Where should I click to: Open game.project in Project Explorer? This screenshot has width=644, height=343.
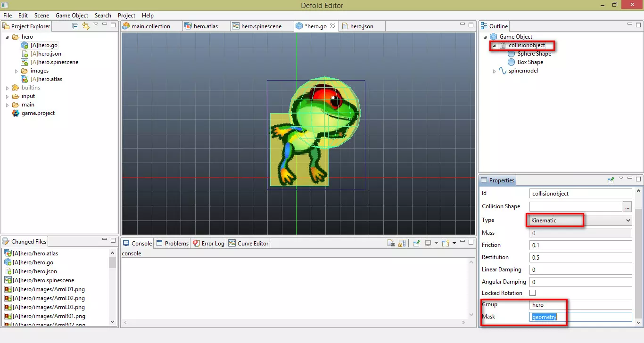pyautogui.click(x=38, y=113)
